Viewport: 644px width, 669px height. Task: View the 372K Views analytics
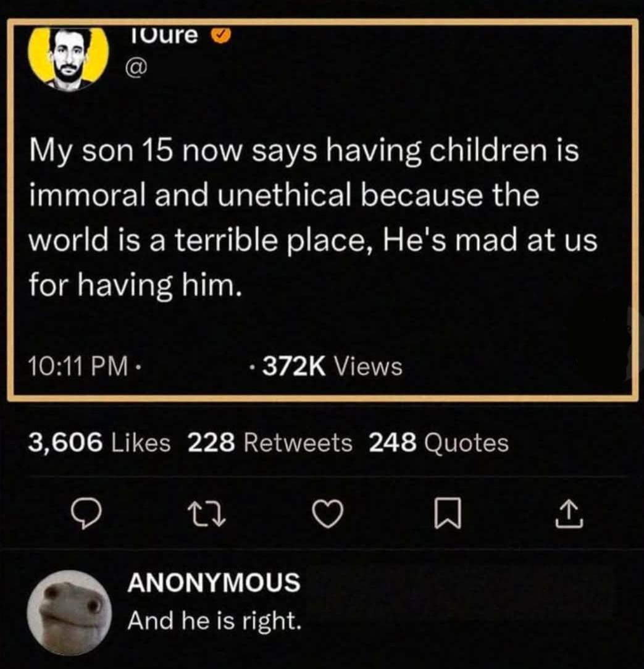click(x=332, y=368)
